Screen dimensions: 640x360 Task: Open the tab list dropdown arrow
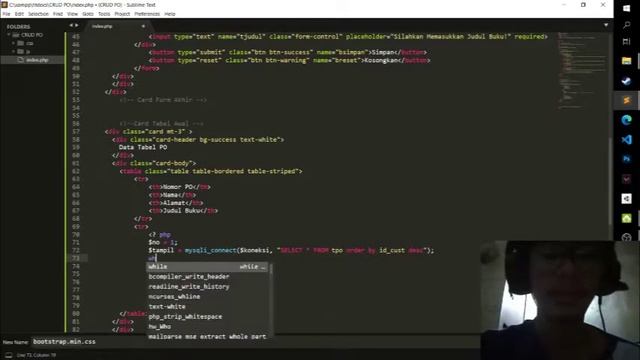point(606,25)
